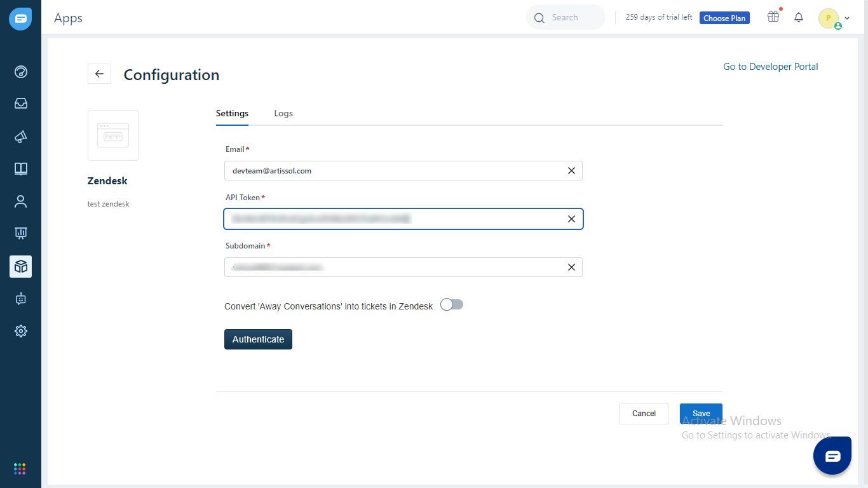Click the back arrow beside Configuration

point(99,74)
